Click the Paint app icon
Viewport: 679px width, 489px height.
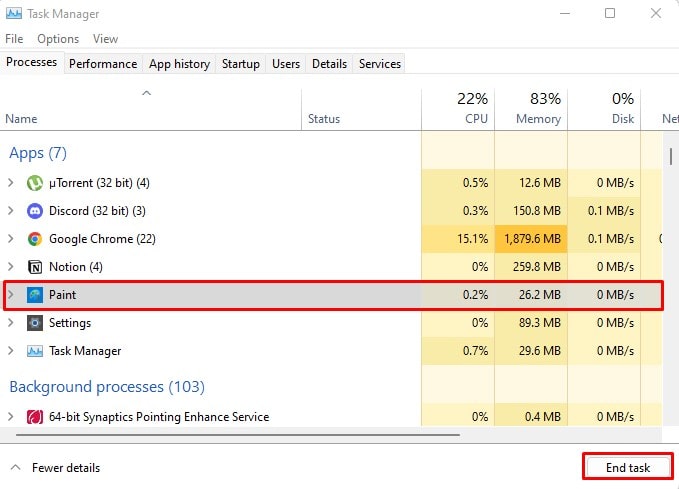(35, 295)
